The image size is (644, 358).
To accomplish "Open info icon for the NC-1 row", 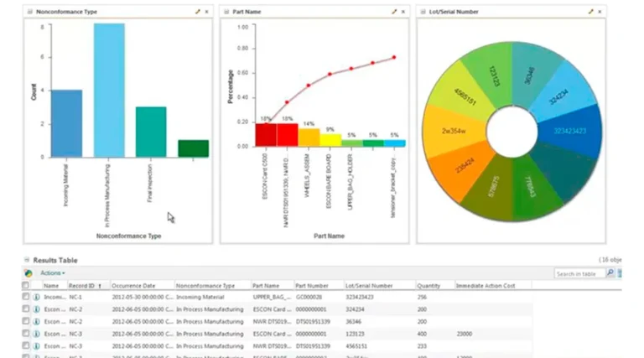I will pyautogui.click(x=36, y=297).
